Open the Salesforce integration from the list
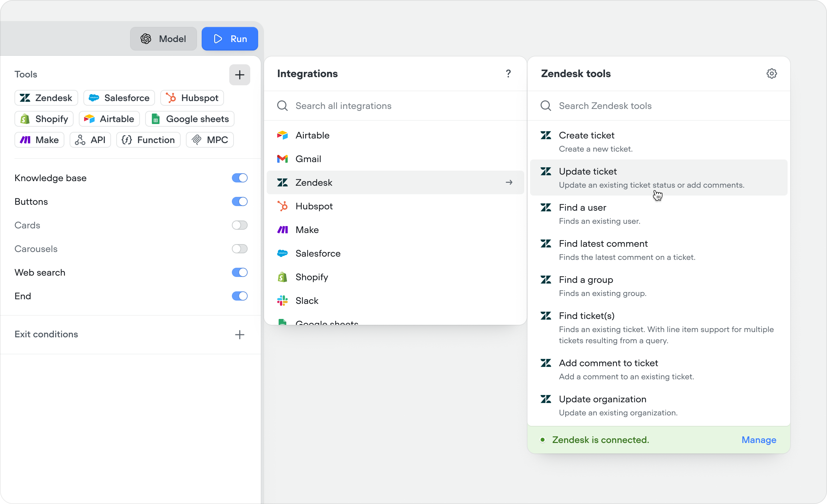The image size is (827, 504). coord(318,254)
